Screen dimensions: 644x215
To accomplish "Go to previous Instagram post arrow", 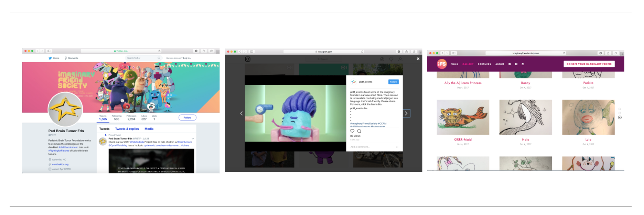I will 241,113.
